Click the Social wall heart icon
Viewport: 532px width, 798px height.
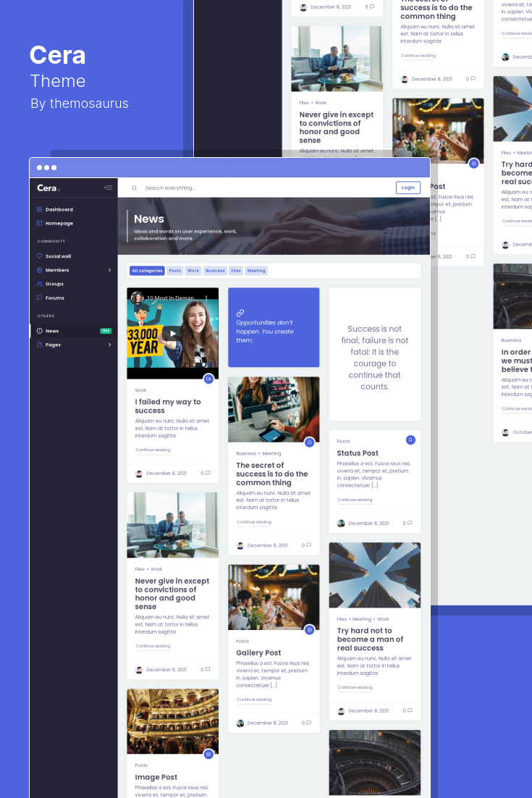tap(39, 256)
